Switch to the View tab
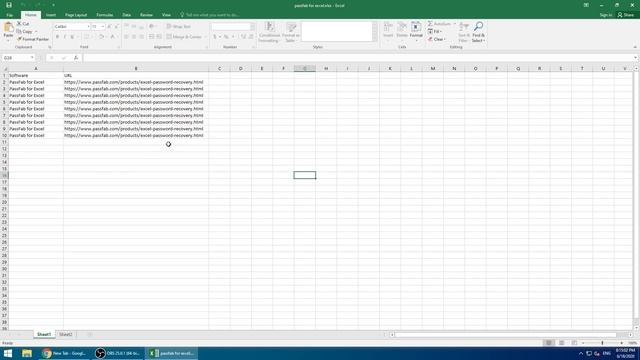Viewport: 640px width, 360px height. [166, 15]
